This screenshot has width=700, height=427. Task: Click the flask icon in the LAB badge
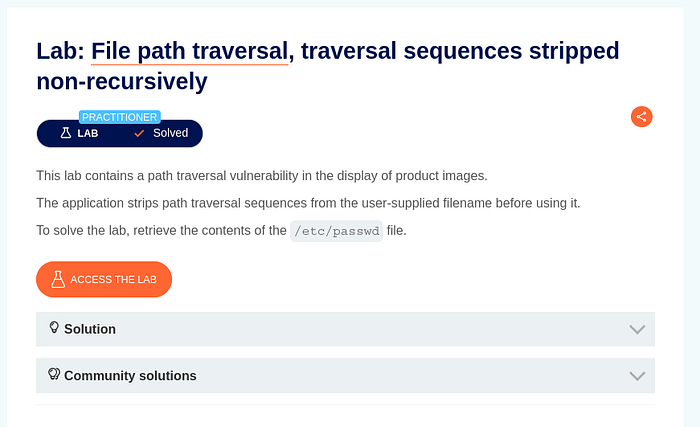pyautogui.click(x=66, y=133)
